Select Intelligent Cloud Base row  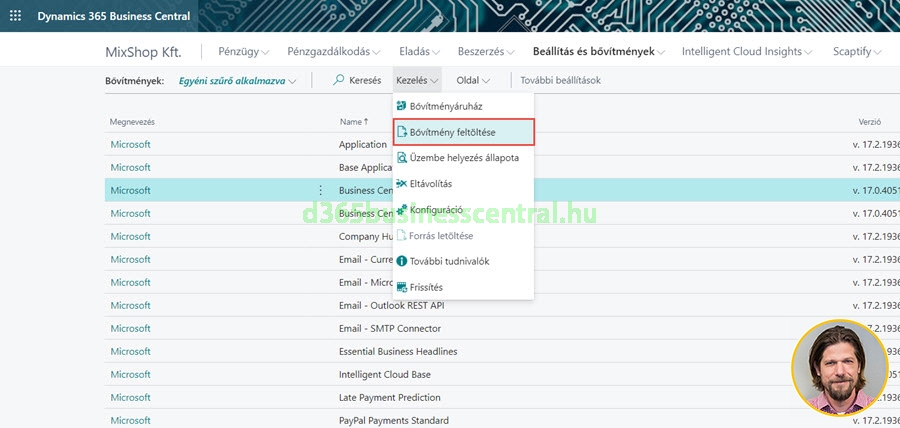[x=502, y=374]
